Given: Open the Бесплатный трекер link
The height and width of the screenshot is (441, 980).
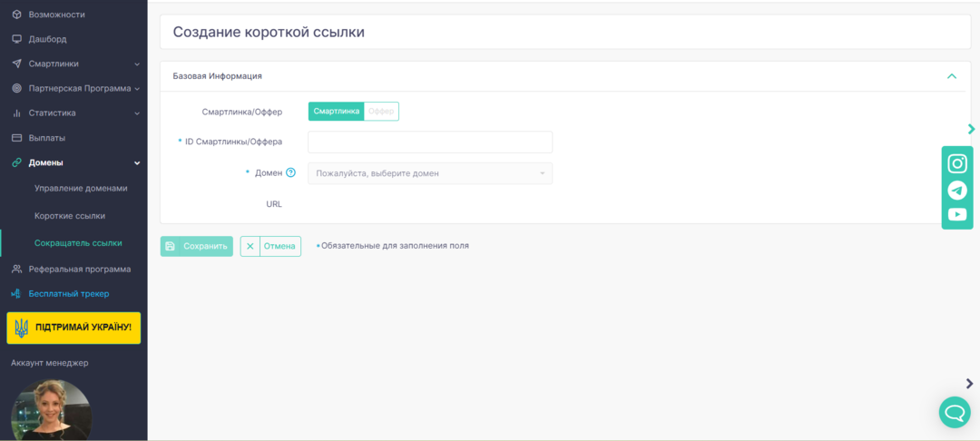Looking at the screenshot, I should 69,294.
